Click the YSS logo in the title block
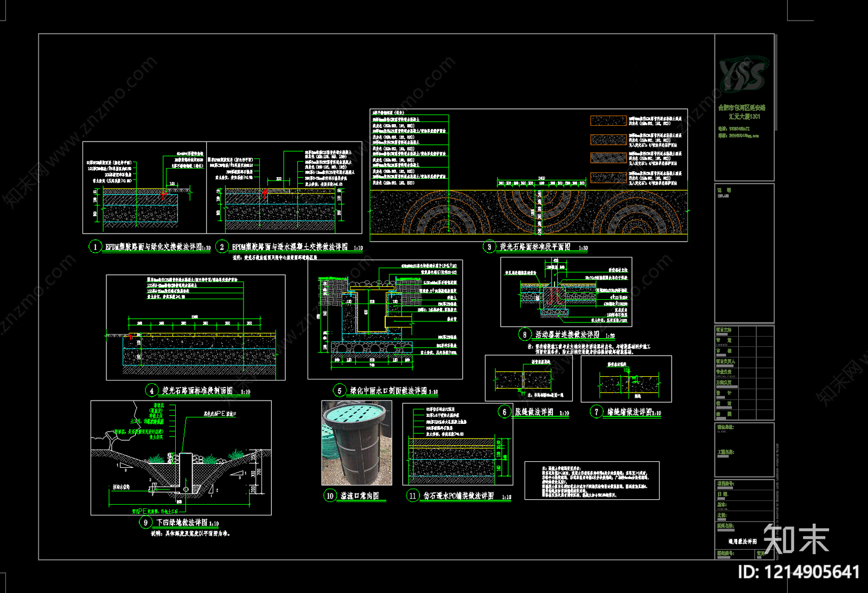This screenshot has height=593, width=868. [x=743, y=74]
